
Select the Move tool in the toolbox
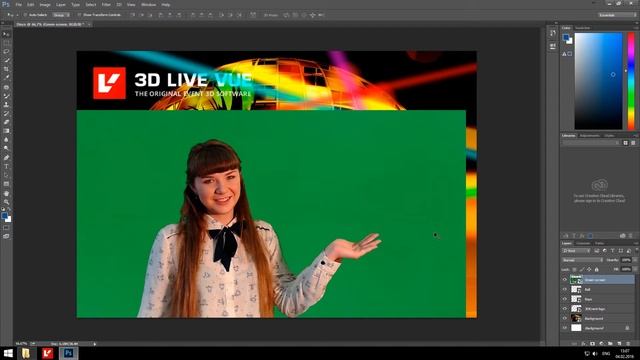tap(6, 34)
